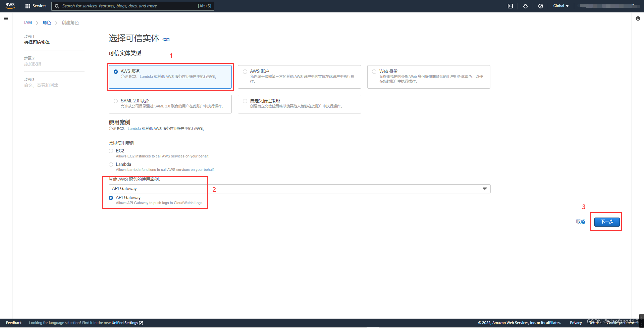
Task: Open the notifications bell
Action: [525, 6]
